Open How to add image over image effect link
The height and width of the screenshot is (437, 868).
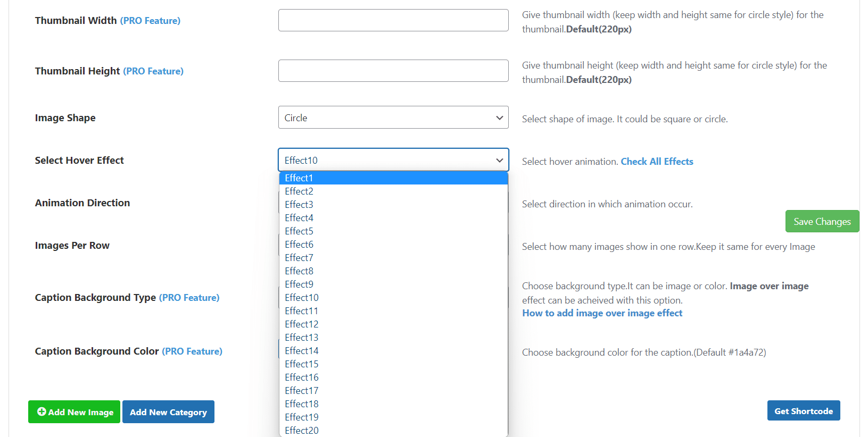pyautogui.click(x=602, y=313)
